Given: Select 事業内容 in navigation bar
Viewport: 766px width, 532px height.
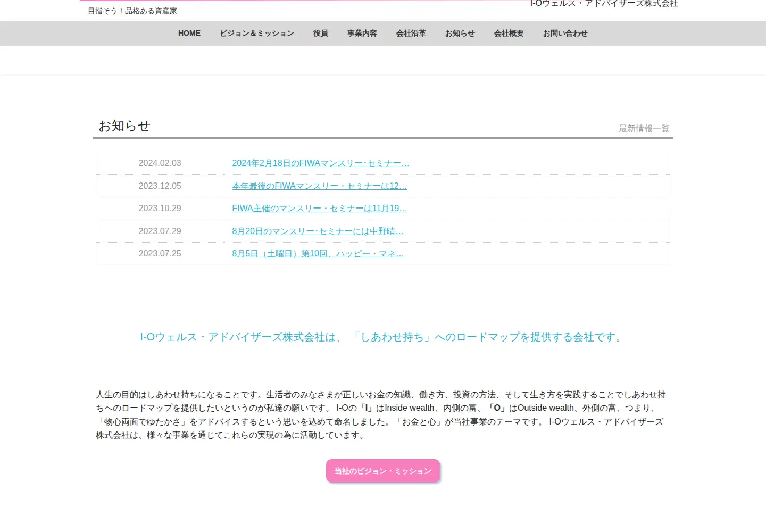Looking at the screenshot, I should 362,33.
